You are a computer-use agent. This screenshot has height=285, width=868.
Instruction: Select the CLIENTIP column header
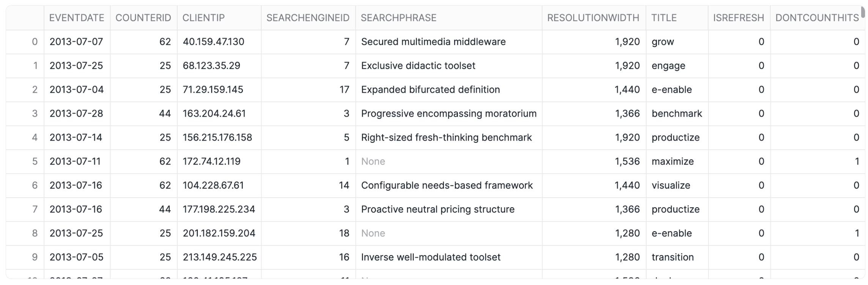(x=204, y=18)
